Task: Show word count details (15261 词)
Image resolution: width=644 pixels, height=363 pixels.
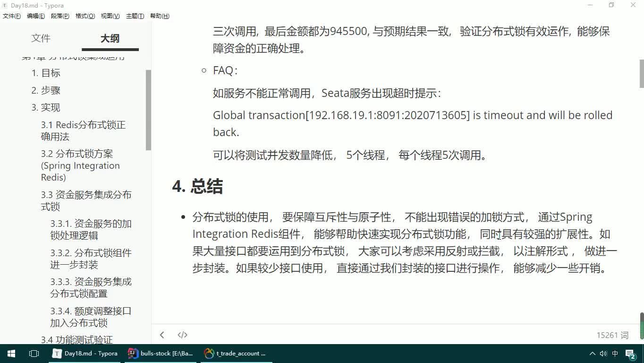Action: [x=612, y=335]
